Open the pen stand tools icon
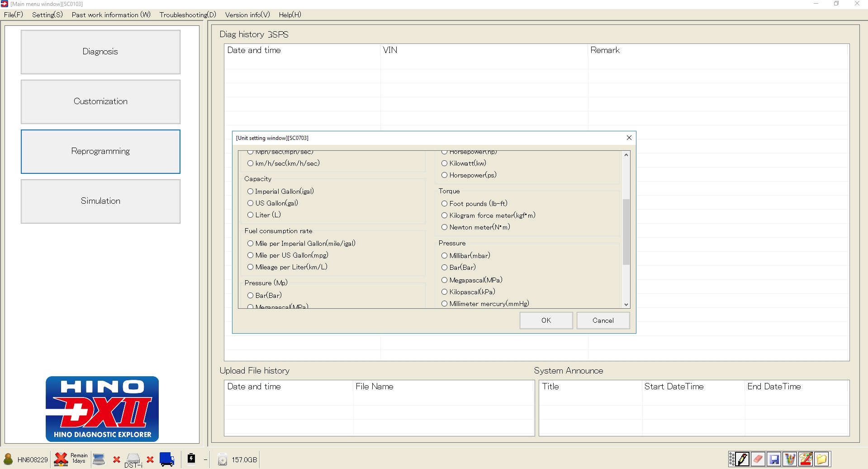 790,459
